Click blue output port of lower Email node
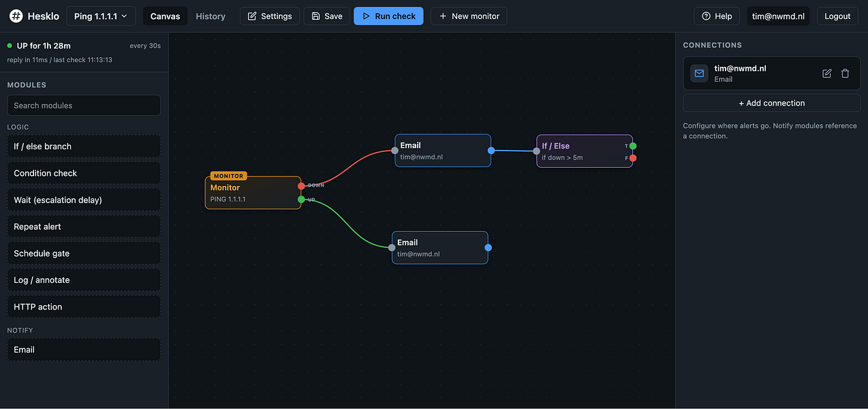Viewport: 868px width, 409px height. tap(488, 247)
